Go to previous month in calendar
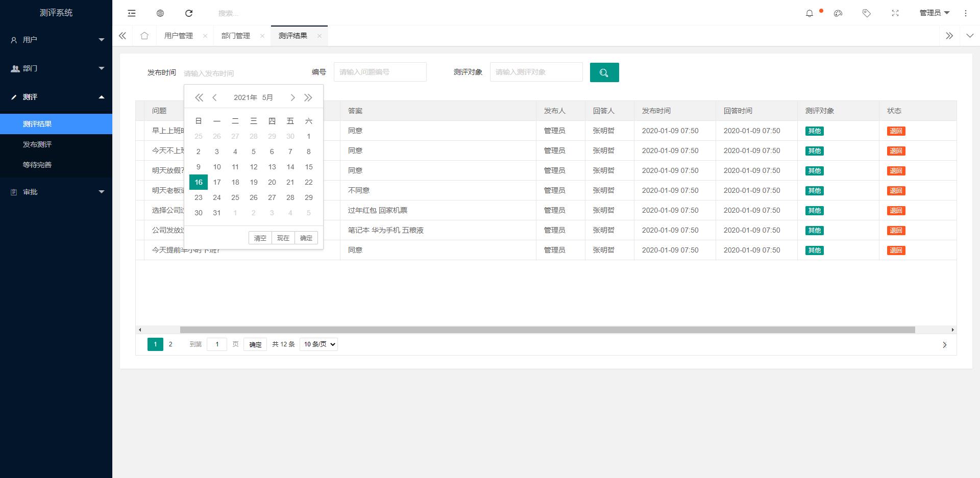Screen dimensions: 980x478 click(215, 97)
